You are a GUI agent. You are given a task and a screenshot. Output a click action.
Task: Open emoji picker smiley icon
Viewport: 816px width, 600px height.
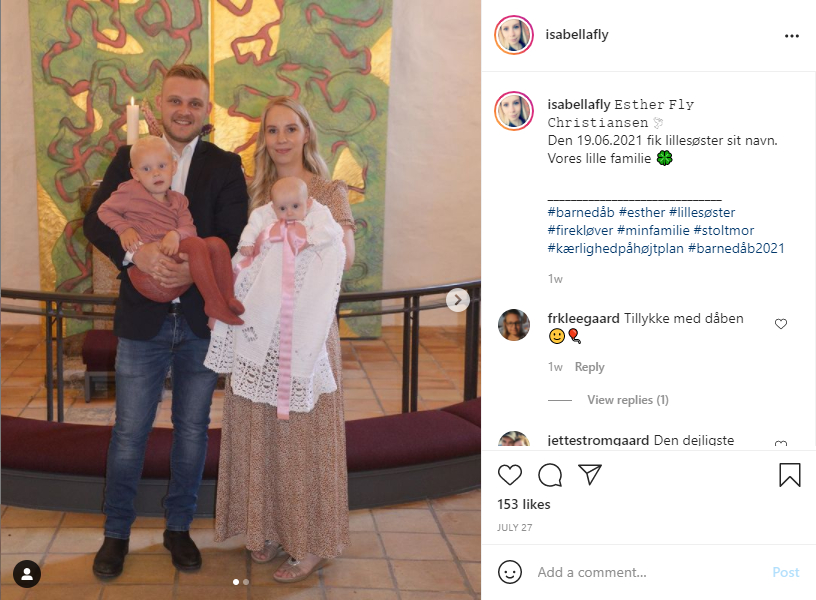509,572
